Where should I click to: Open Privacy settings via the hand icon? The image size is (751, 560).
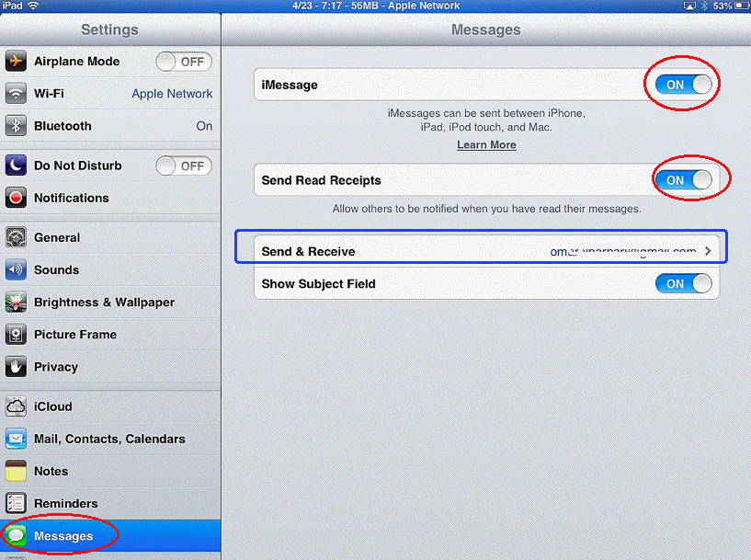tap(17, 366)
